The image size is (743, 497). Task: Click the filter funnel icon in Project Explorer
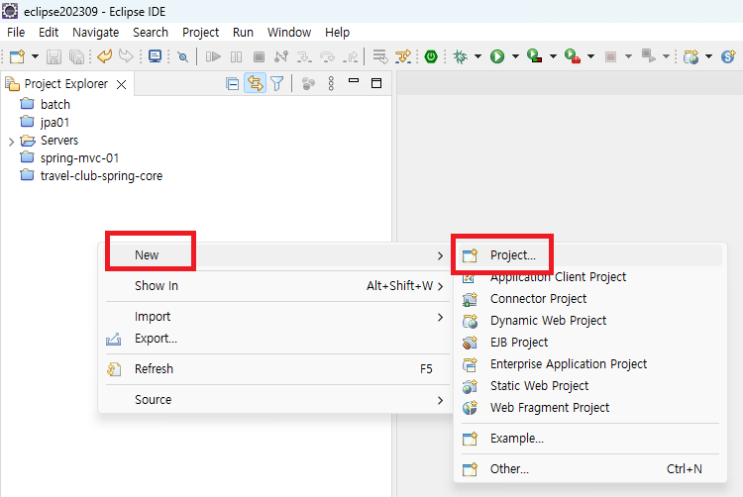click(x=277, y=84)
